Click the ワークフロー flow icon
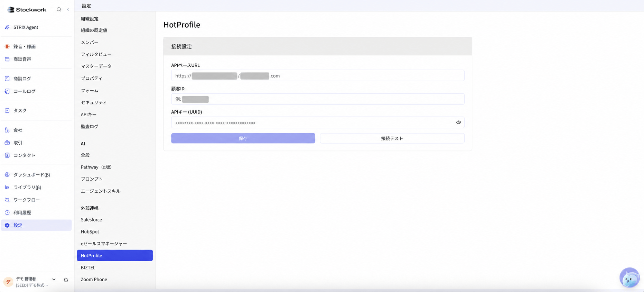Image resolution: width=644 pixels, height=292 pixels. pos(7,200)
